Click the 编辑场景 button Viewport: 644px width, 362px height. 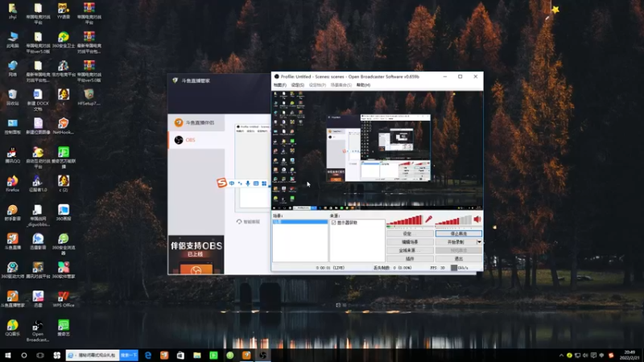coord(410,242)
